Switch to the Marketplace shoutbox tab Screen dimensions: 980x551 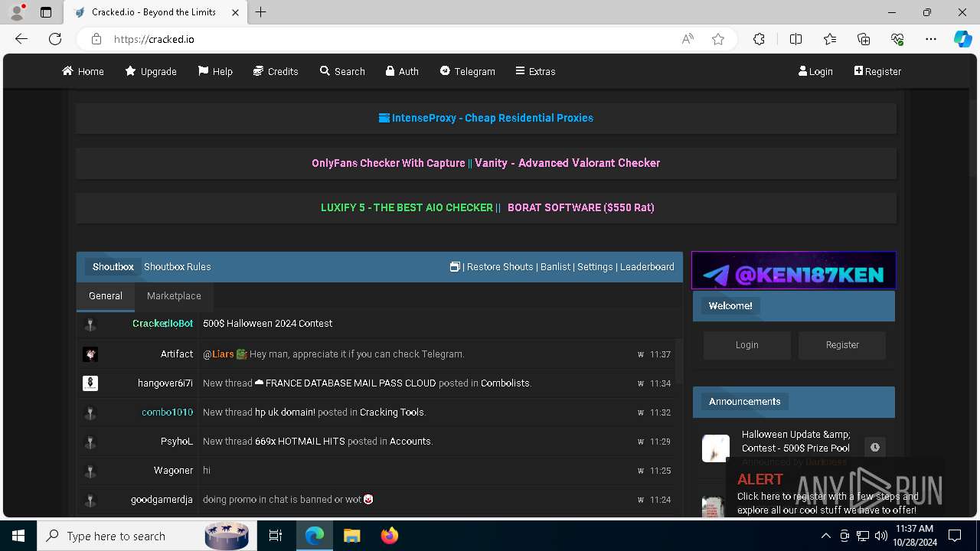pos(174,296)
